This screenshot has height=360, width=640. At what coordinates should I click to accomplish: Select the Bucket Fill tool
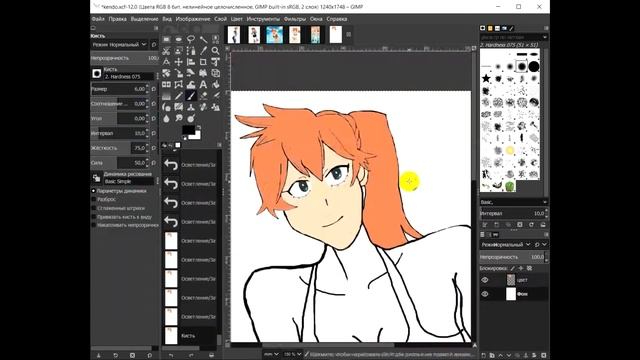coord(215,84)
